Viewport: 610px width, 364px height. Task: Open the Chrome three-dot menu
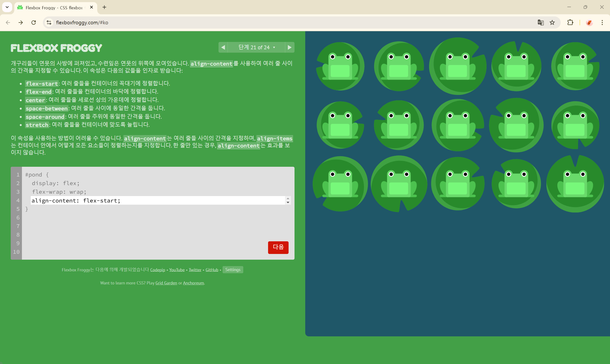pos(602,23)
